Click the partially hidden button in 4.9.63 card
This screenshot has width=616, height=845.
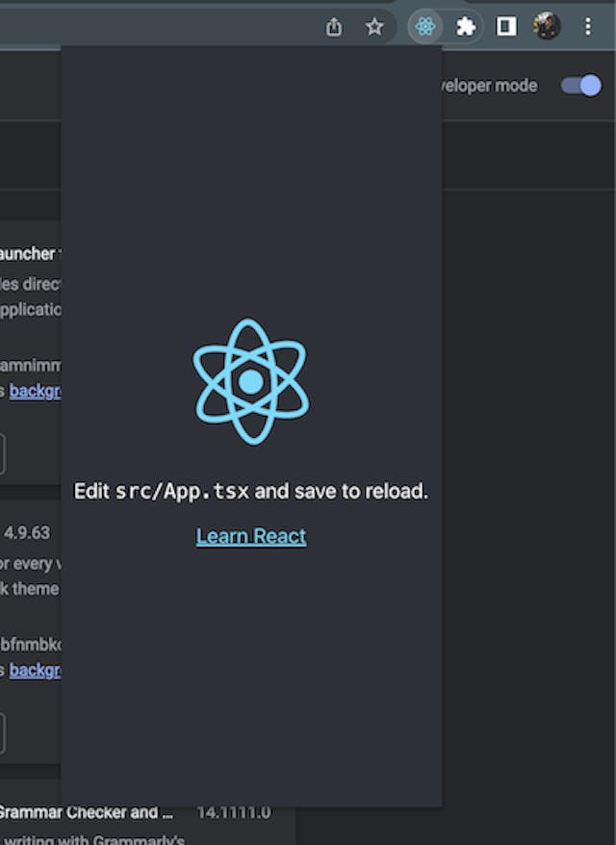[3, 733]
